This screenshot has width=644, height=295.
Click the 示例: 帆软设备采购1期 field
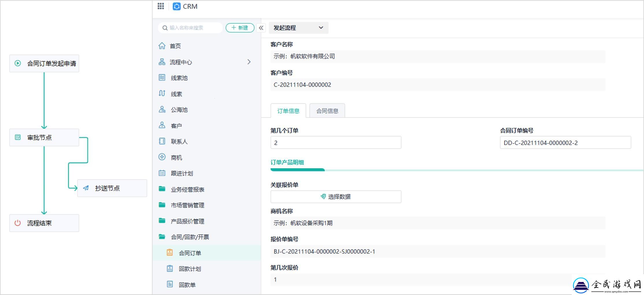[x=438, y=223]
